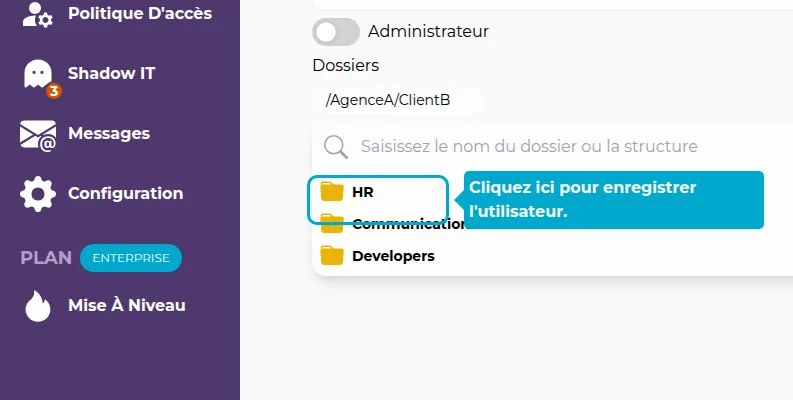Image resolution: width=793 pixels, height=400 pixels.
Task: Open the Messages menu item
Action: point(109,134)
